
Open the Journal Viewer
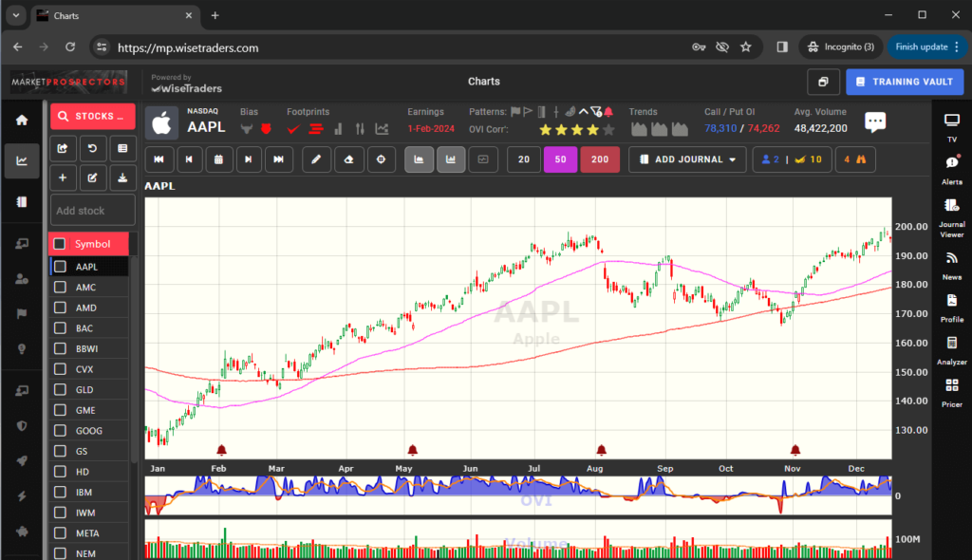(951, 207)
